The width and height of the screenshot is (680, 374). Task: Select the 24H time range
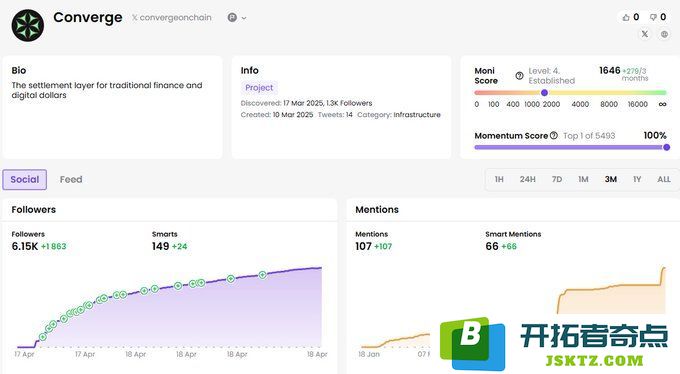tap(528, 179)
